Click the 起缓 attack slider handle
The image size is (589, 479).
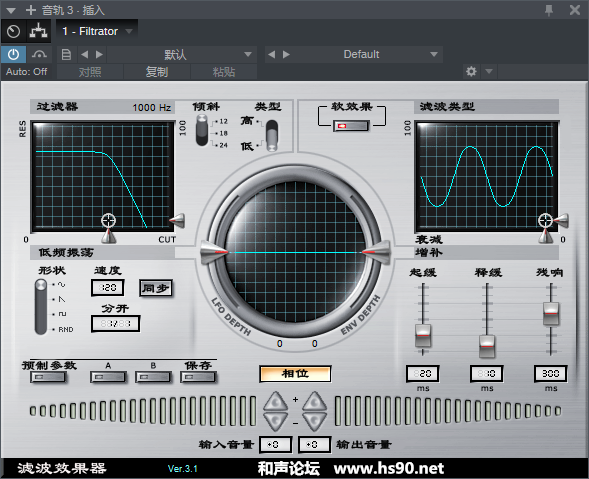pyautogui.click(x=423, y=335)
